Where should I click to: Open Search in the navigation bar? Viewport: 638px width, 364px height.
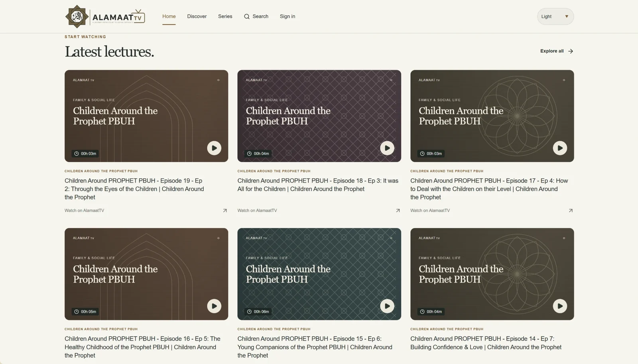coord(256,16)
